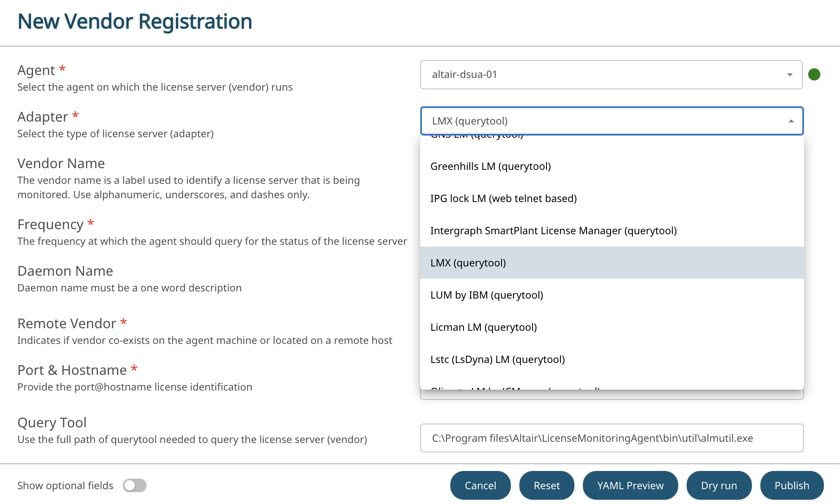
Task: Select LUM by IBM (querytool) option
Action: (x=486, y=295)
